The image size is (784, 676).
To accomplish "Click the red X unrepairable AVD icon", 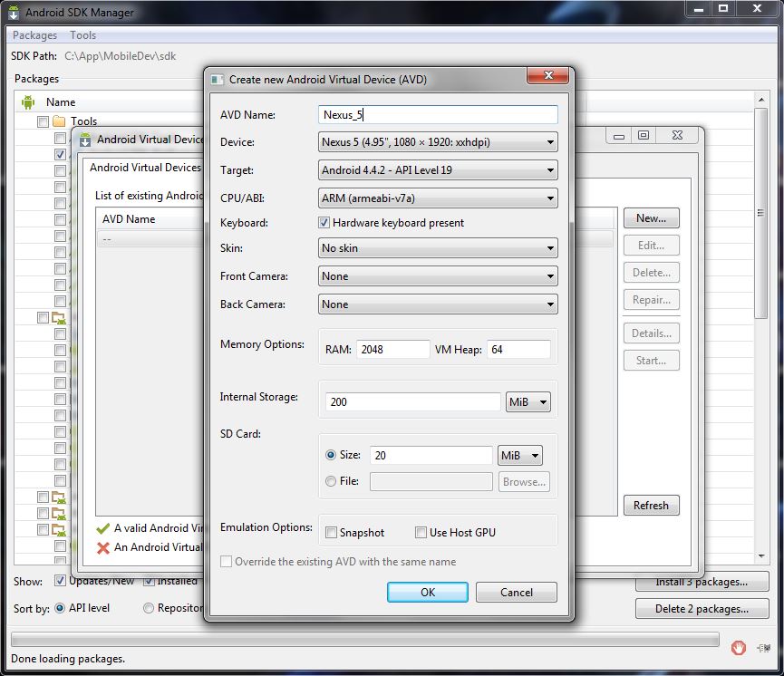I will coord(103,548).
